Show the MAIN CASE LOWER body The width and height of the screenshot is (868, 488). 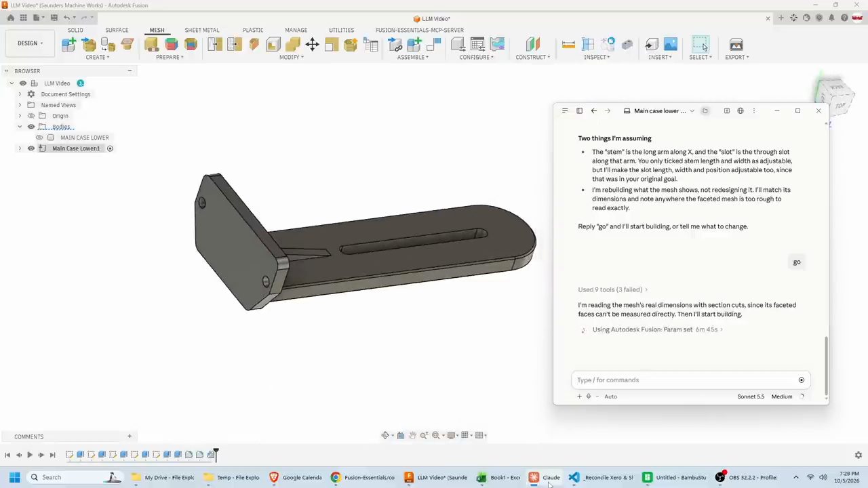coord(39,138)
